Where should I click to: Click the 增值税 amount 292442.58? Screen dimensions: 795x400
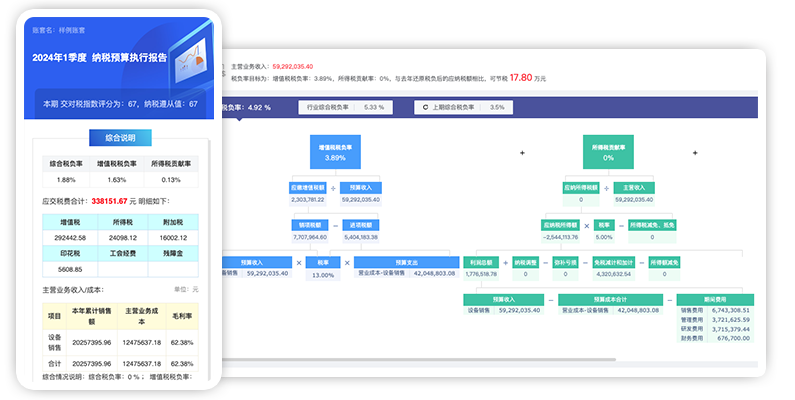[70, 238]
